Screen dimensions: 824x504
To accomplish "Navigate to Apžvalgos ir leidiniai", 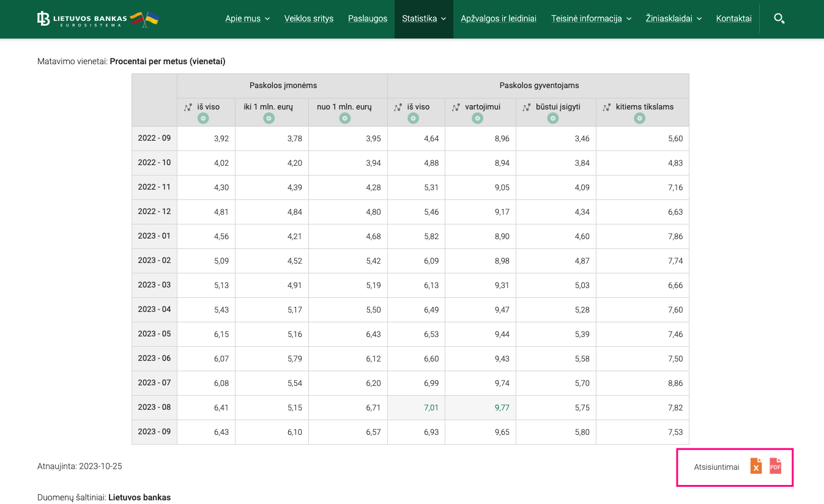I will [x=499, y=18].
